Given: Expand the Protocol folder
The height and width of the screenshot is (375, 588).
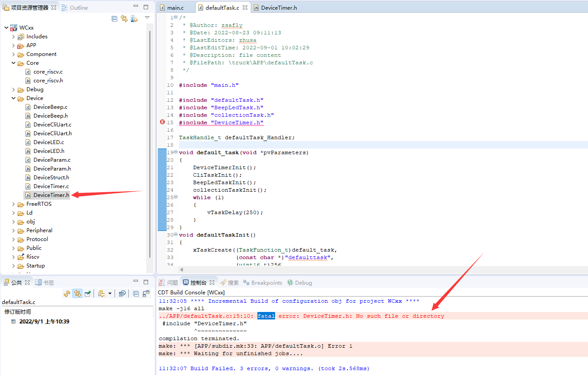Looking at the screenshot, I should pyautogui.click(x=13, y=239).
